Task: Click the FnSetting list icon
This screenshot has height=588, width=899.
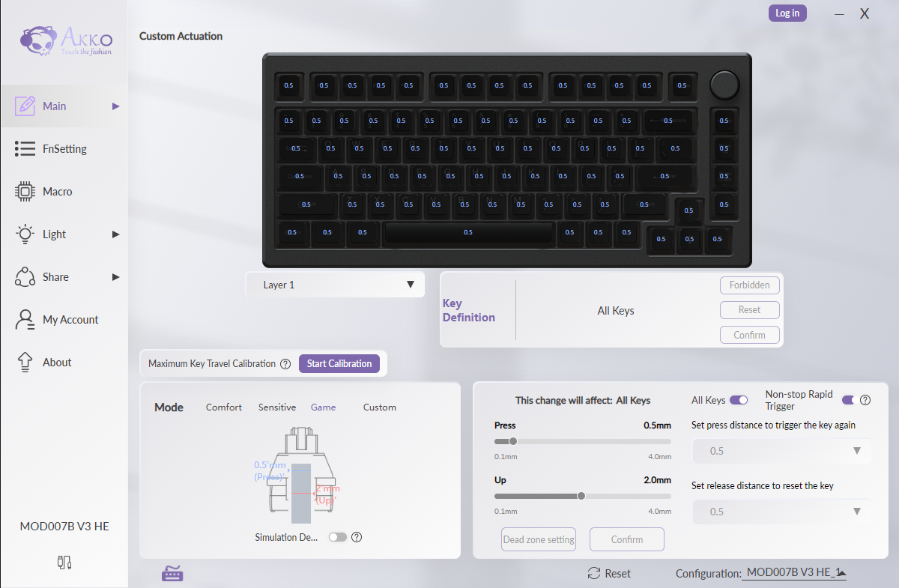Action: tap(25, 149)
